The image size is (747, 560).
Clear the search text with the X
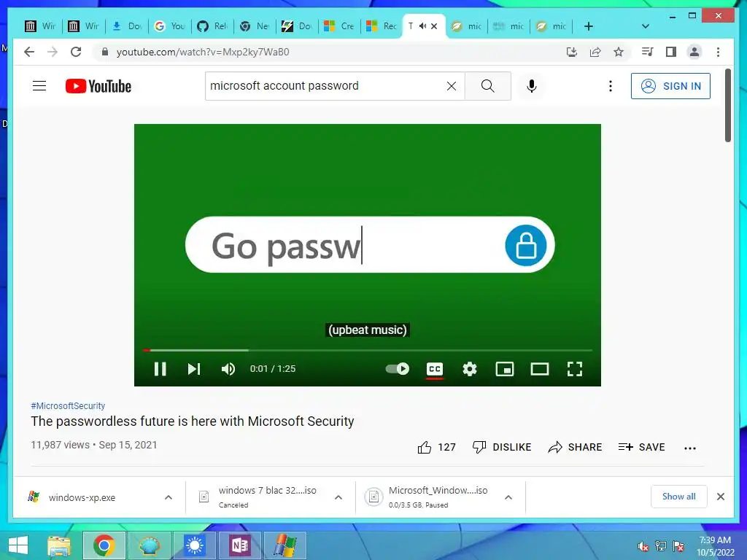pos(451,86)
